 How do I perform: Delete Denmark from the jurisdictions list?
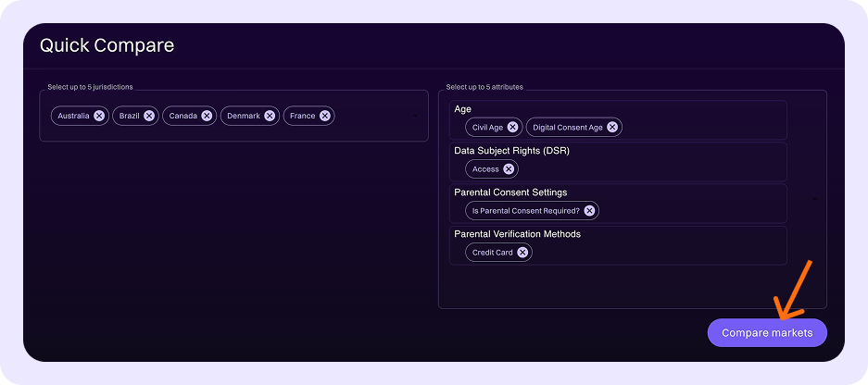click(270, 116)
